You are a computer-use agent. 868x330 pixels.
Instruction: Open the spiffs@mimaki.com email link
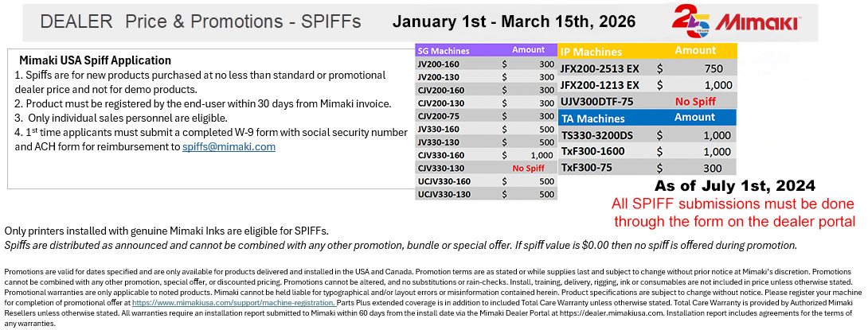click(229, 146)
